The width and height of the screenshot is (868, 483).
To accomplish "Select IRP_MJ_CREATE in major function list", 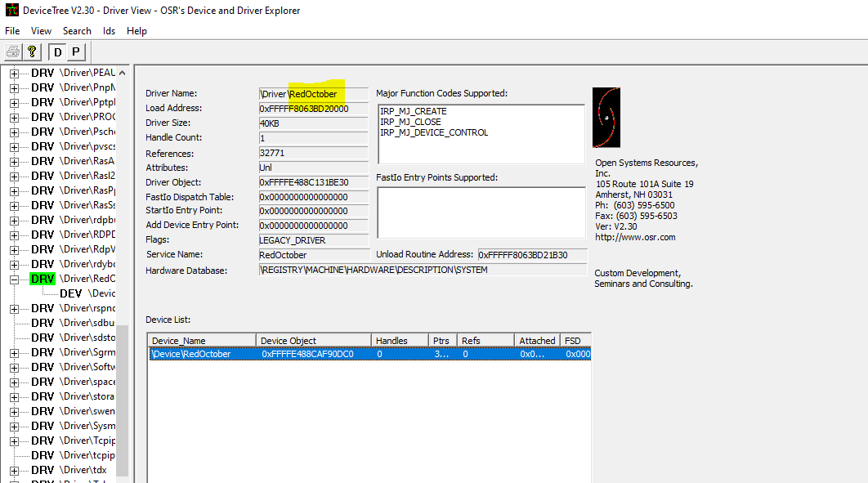I will pos(414,111).
